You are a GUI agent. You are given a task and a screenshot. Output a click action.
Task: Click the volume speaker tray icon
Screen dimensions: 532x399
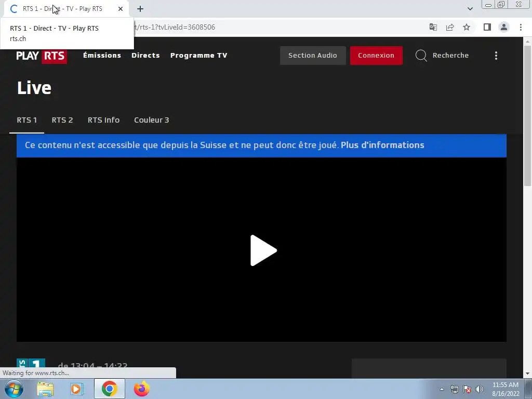pyautogui.click(x=480, y=389)
